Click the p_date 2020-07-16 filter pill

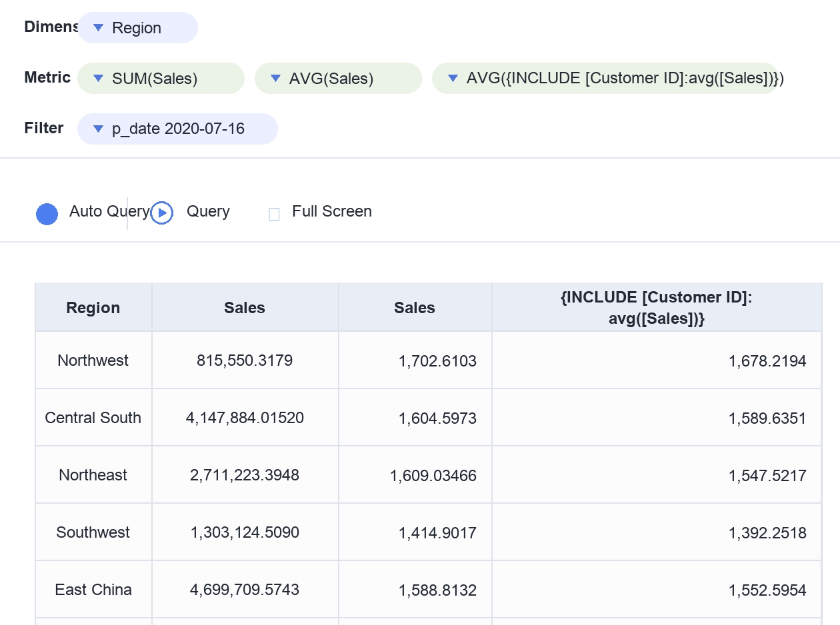click(177, 129)
